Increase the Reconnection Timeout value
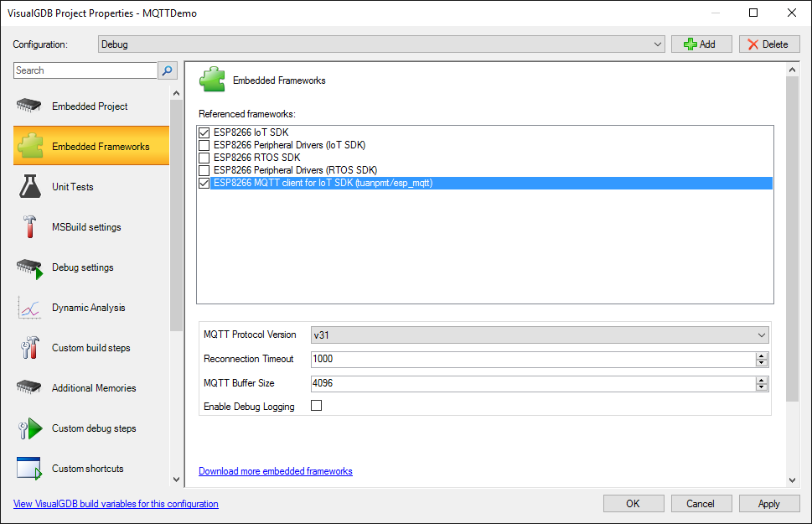This screenshot has width=812, height=524. 761,356
